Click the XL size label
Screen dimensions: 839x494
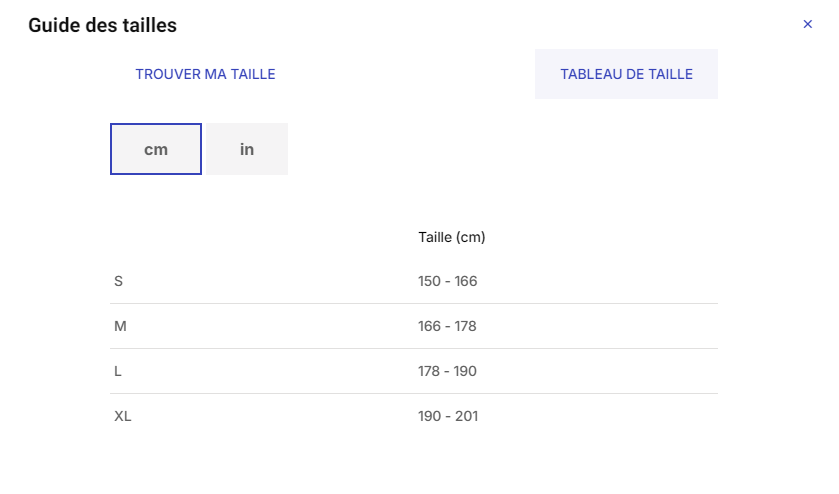point(123,416)
